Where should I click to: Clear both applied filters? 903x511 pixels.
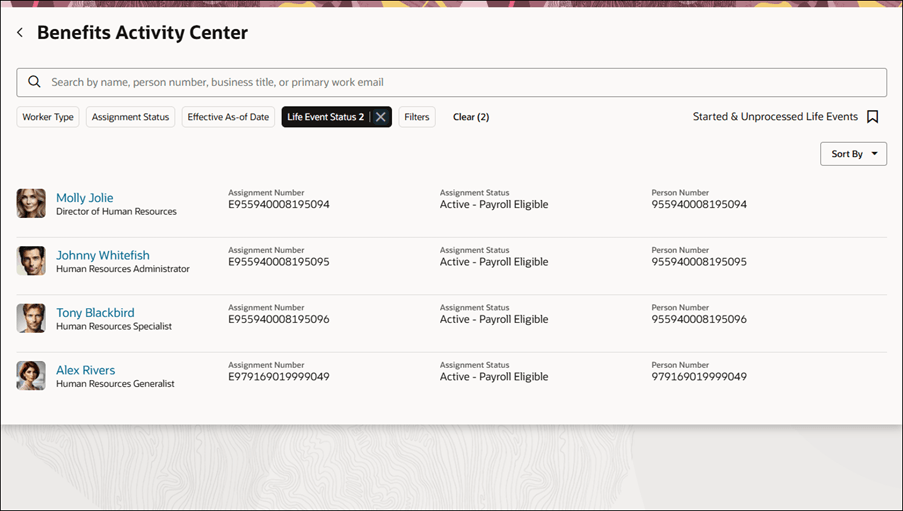click(x=471, y=117)
